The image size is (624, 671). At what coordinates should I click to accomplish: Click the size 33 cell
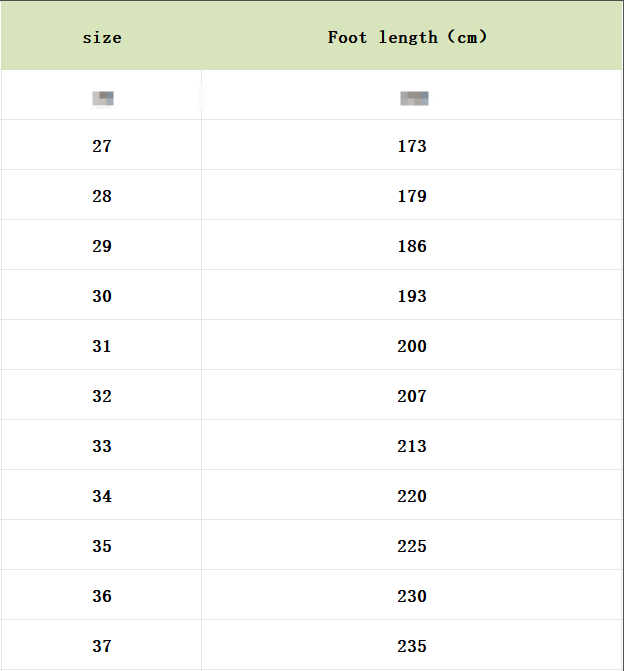click(x=102, y=446)
